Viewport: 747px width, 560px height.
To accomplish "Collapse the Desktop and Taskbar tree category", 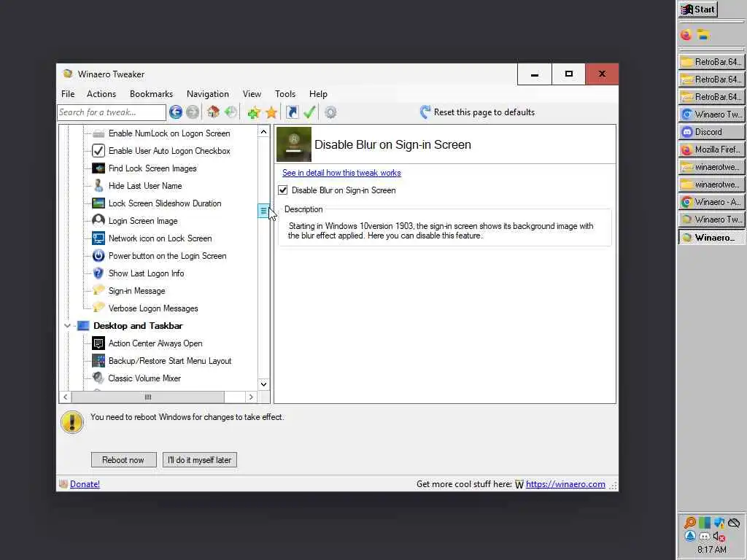I will (67, 326).
